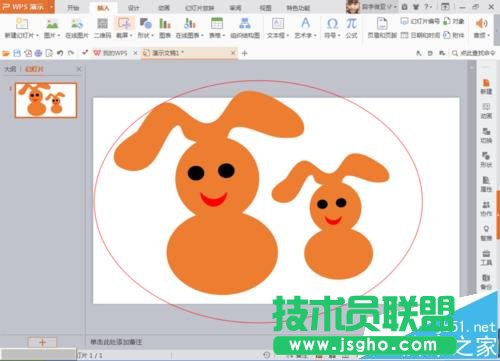Screen dimensions: 500x361
Task: Expand the New Slide dropdown arrow
Action: tap(37, 35)
